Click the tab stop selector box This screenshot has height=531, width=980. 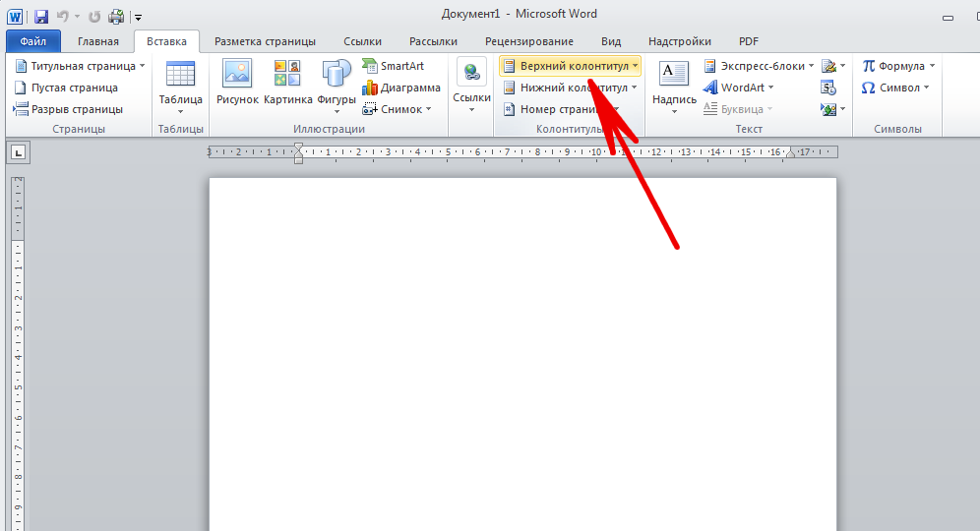[x=18, y=152]
